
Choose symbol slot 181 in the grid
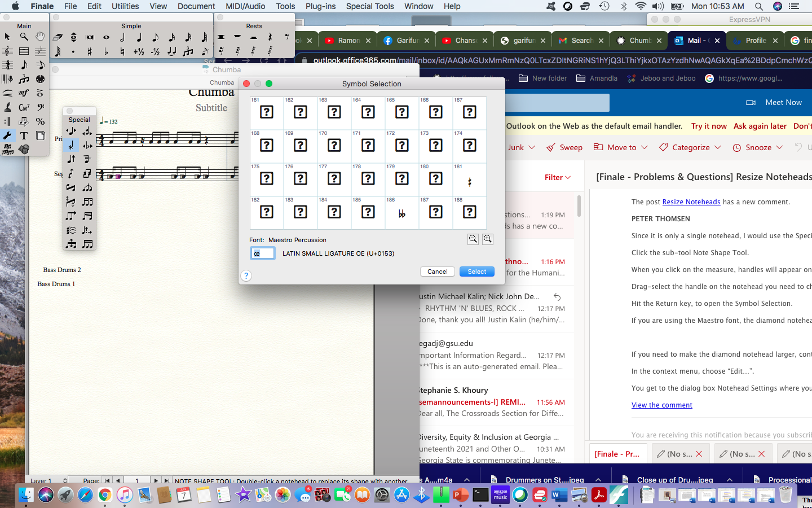(x=469, y=180)
